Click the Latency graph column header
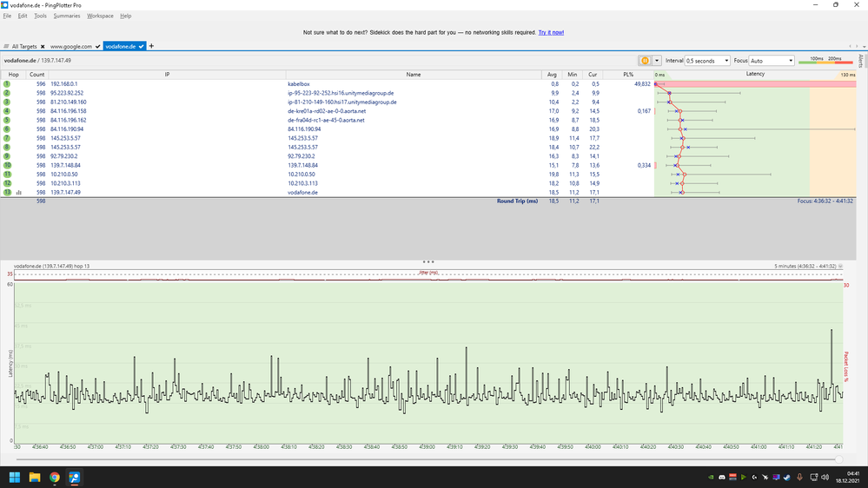868x488 pixels. point(755,74)
